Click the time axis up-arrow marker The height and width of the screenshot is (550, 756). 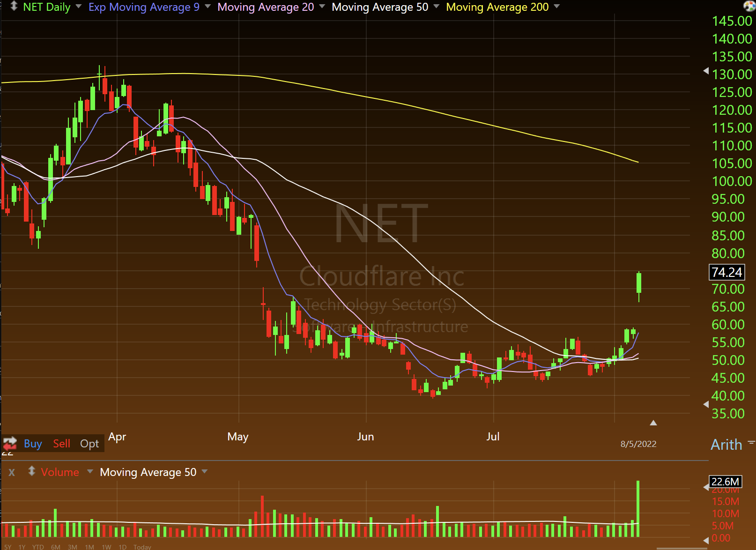coord(653,423)
